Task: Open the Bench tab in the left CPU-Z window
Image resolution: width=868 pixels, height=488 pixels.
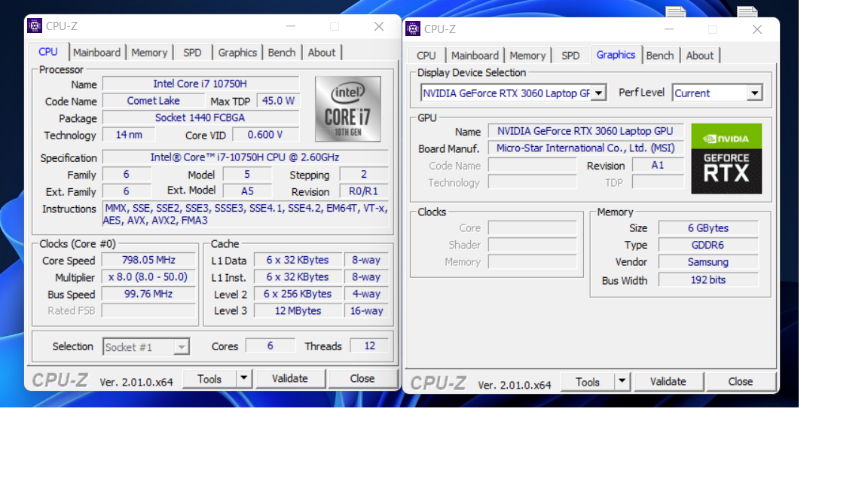Action: [282, 53]
